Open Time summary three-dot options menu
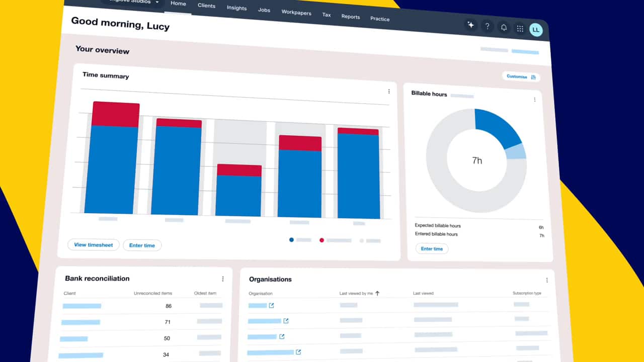The width and height of the screenshot is (644, 362). (389, 92)
